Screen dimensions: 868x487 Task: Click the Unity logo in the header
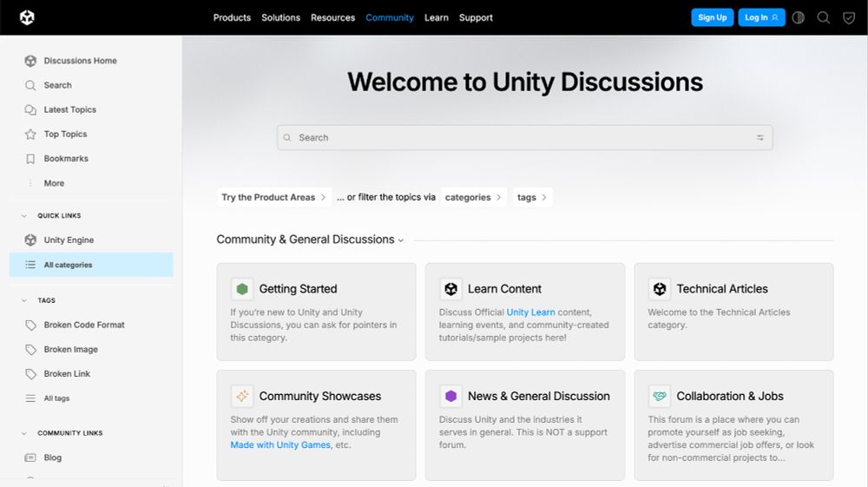click(27, 17)
